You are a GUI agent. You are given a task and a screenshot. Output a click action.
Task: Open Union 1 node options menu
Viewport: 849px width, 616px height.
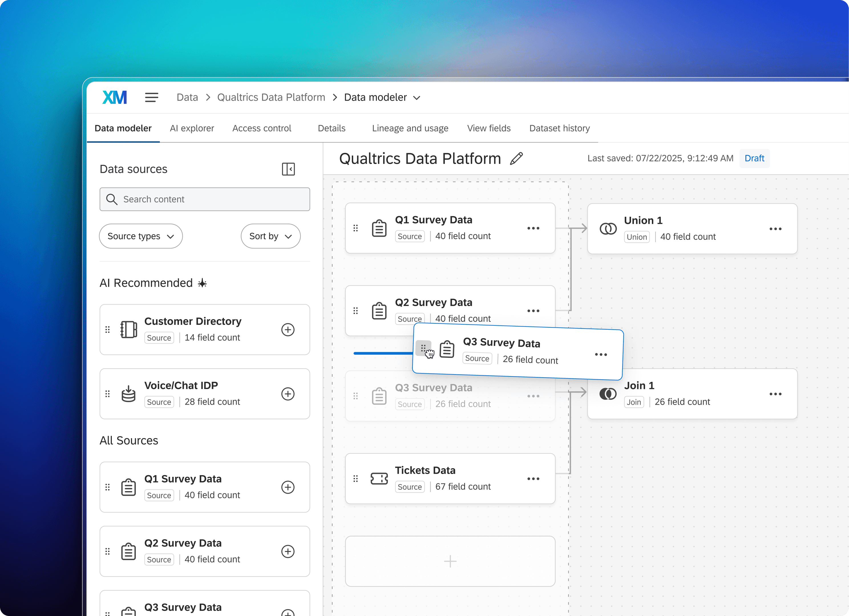coord(775,229)
